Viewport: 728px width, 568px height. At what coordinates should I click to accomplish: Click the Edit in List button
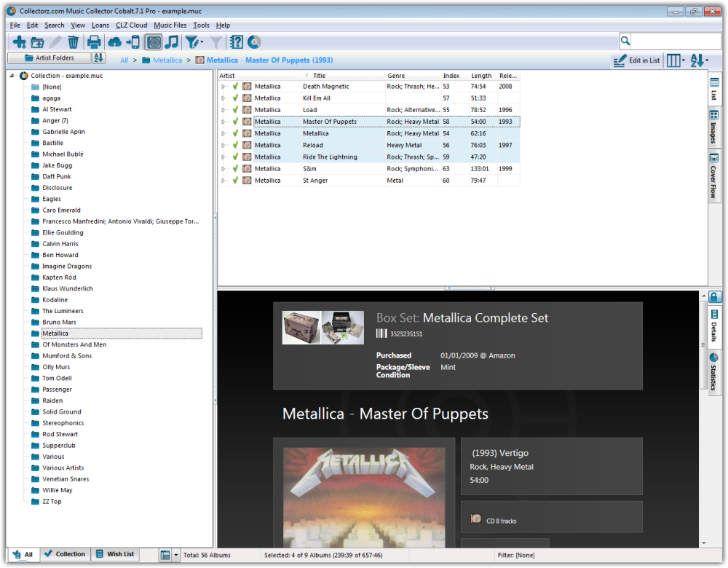(636, 60)
